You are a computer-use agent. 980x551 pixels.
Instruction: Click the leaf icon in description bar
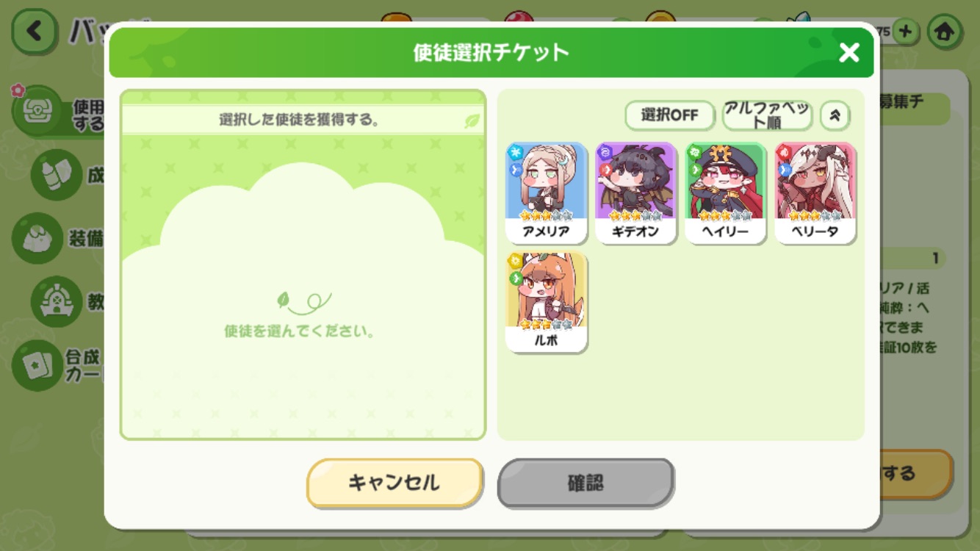pyautogui.click(x=472, y=120)
